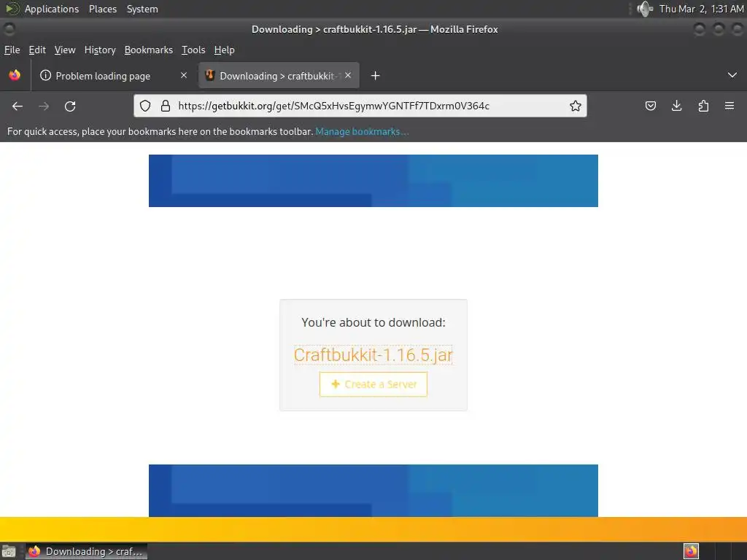
Task: Bookmark this page with star icon
Action: pyautogui.click(x=575, y=106)
